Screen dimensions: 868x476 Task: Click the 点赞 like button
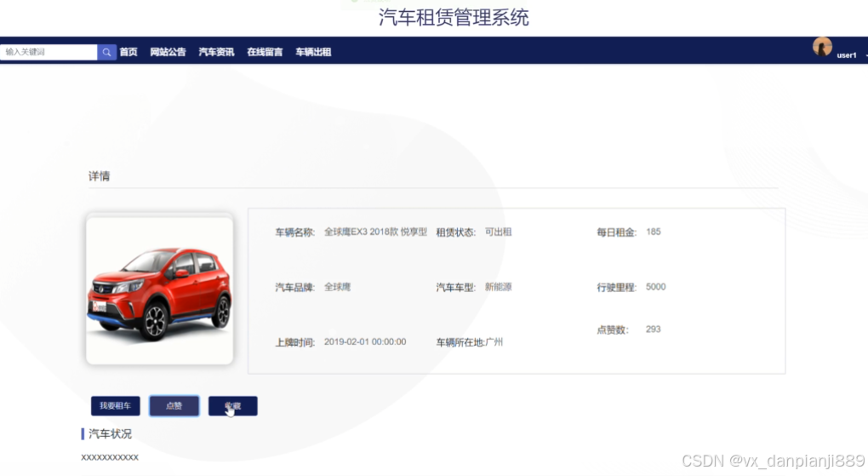tap(174, 405)
